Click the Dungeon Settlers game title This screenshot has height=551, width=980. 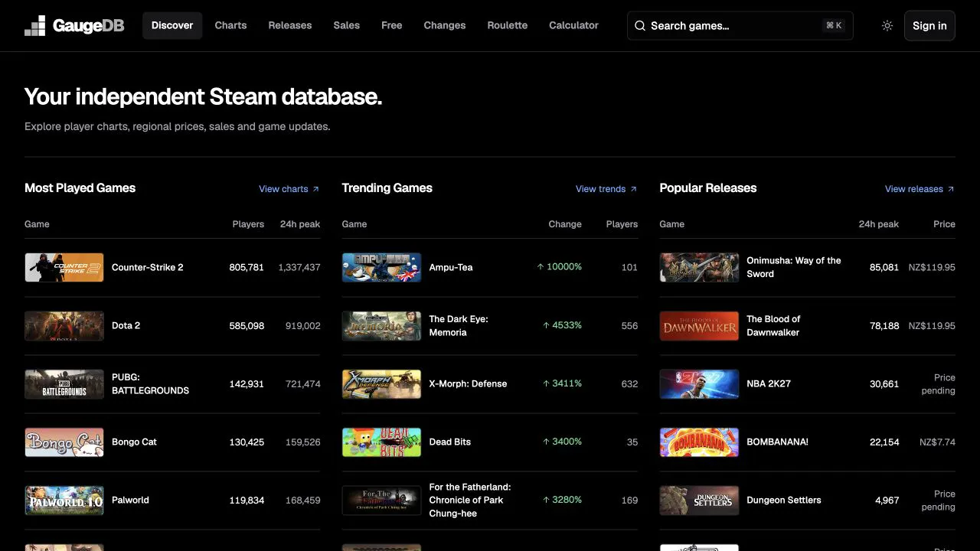tap(784, 500)
